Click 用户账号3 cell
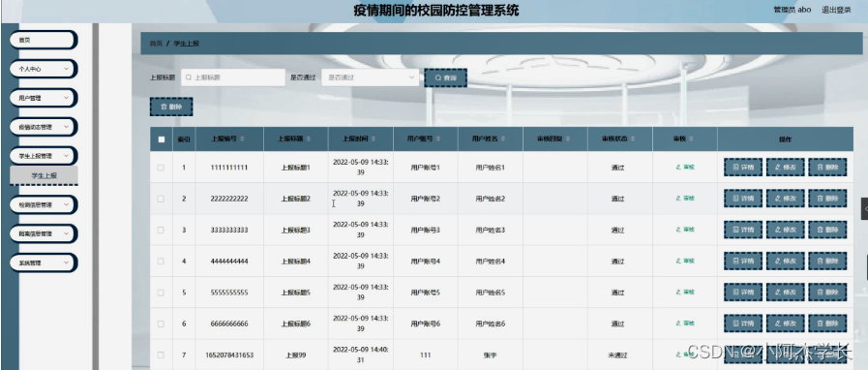Viewport: 868px width, 370px height. click(x=425, y=230)
